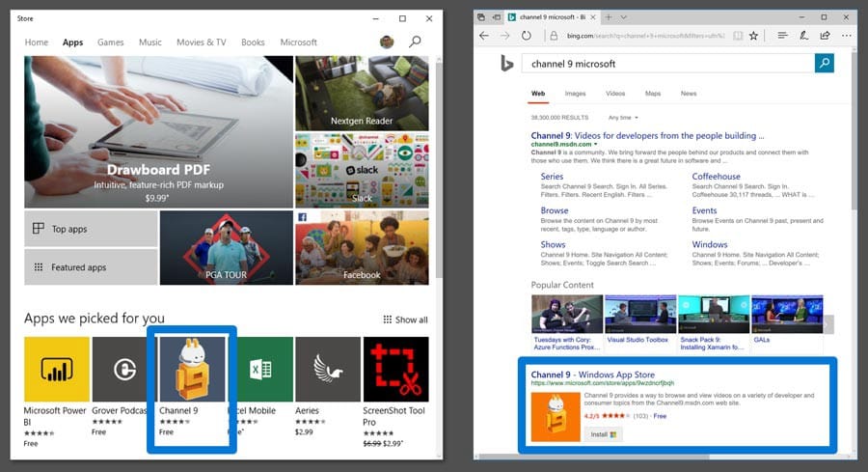Open Microsoft tab in Store
The height and width of the screenshot is (472, 868).
pyautogui.click(x=298, y=42)
